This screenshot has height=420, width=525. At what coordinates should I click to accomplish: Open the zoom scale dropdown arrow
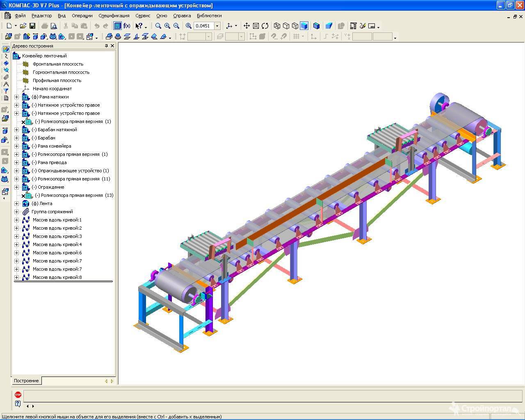point(217,26)
